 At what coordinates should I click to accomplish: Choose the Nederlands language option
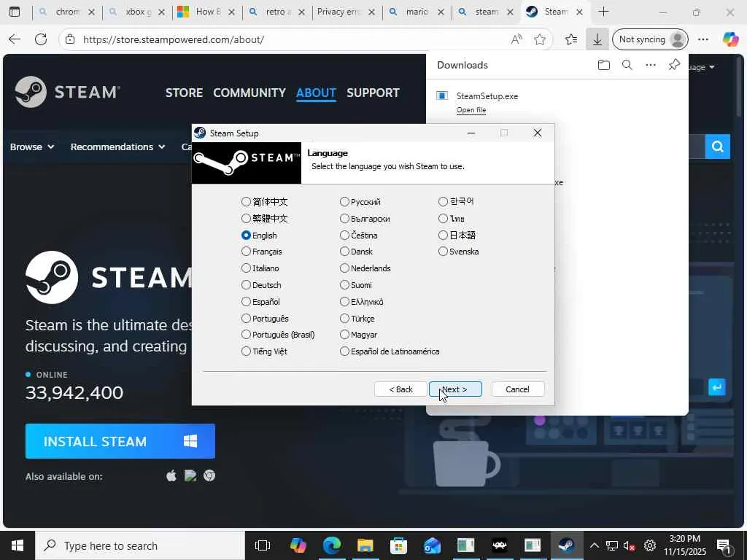[344, 268]
